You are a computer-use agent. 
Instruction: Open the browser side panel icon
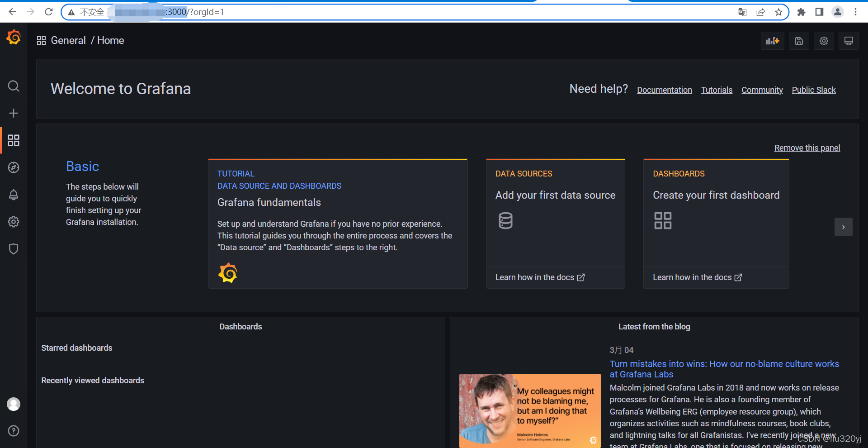pos(819,12)
